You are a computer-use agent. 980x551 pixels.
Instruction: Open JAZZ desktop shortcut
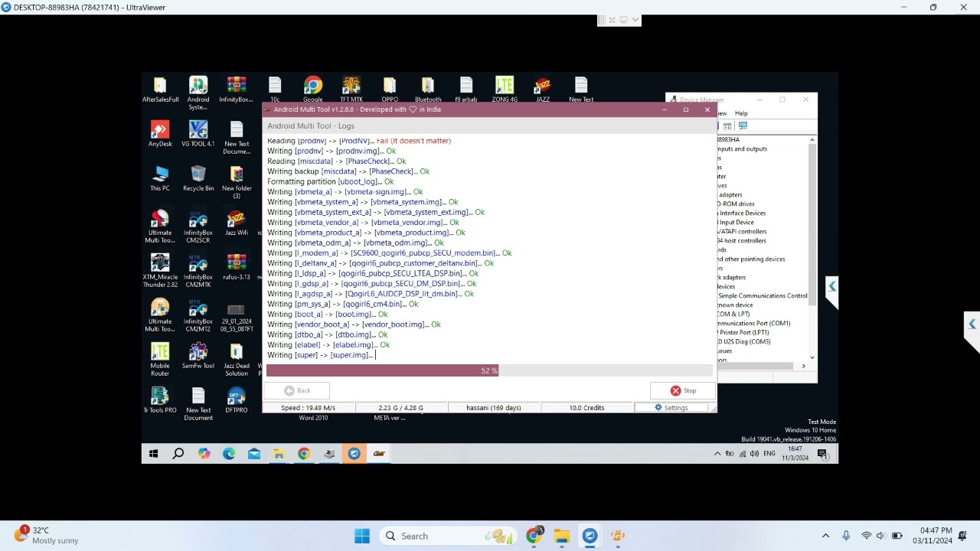click(x=543, y=90)
